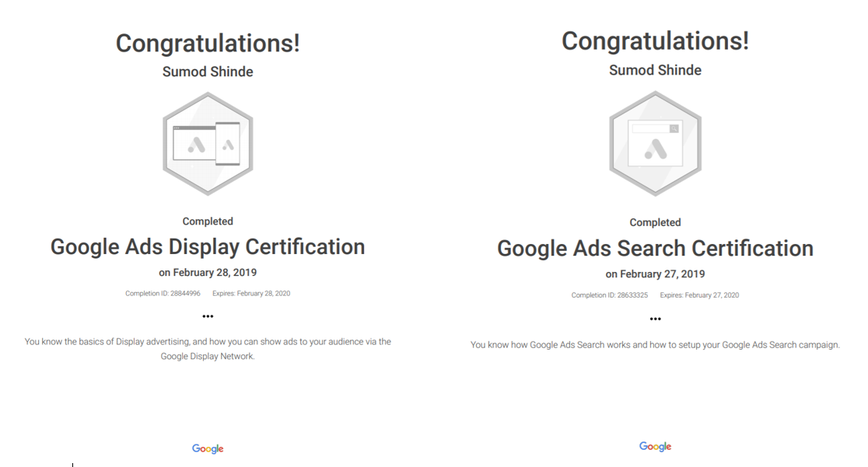Click the 'on February 27, 2019' date
The width and height of the screenshot is (868, 467).
(656, 274)
